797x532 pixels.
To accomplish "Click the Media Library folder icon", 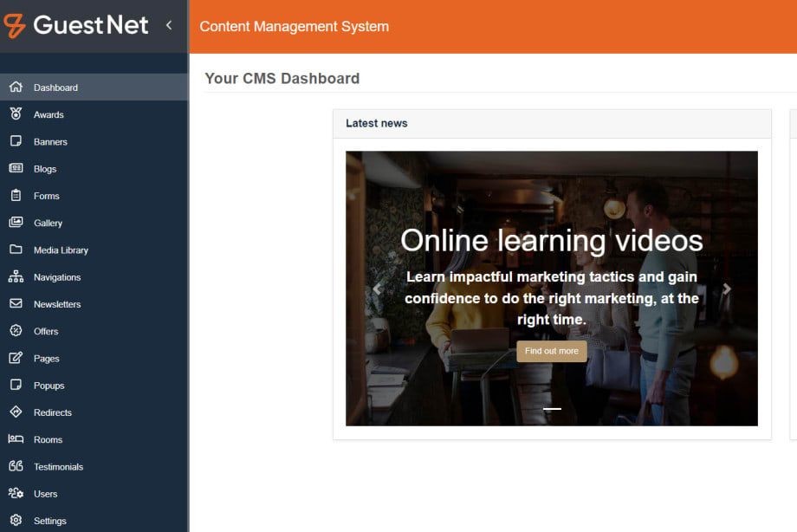I will point(17,250).
